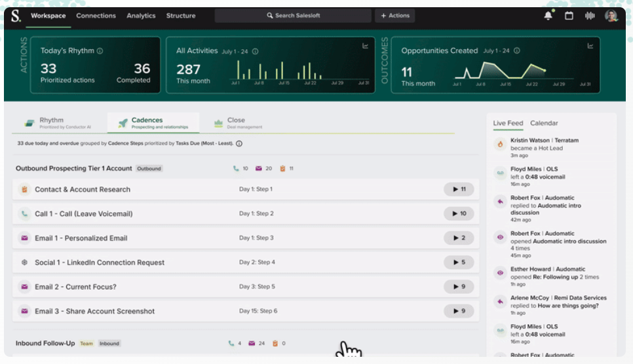The image size is (633, 364).
Task: Click the email count icon for Inbound Follow-Up
Action: (x=252, y=344)
